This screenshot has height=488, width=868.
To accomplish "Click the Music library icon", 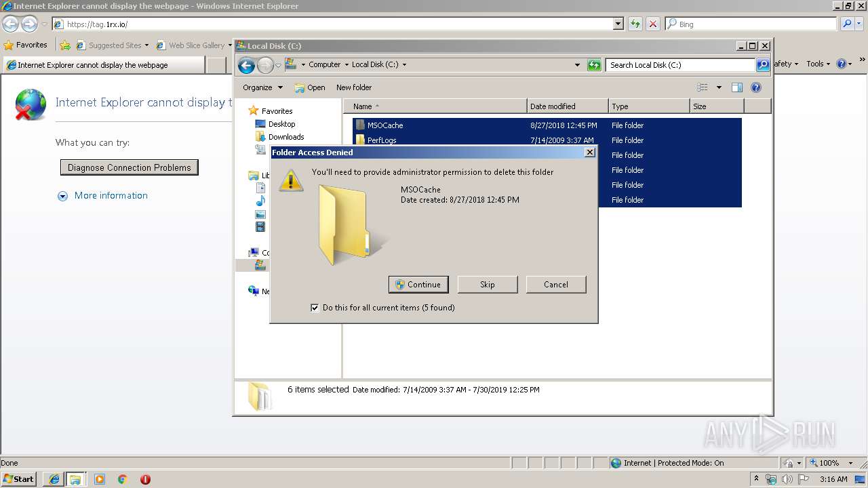I will [260, 201].
